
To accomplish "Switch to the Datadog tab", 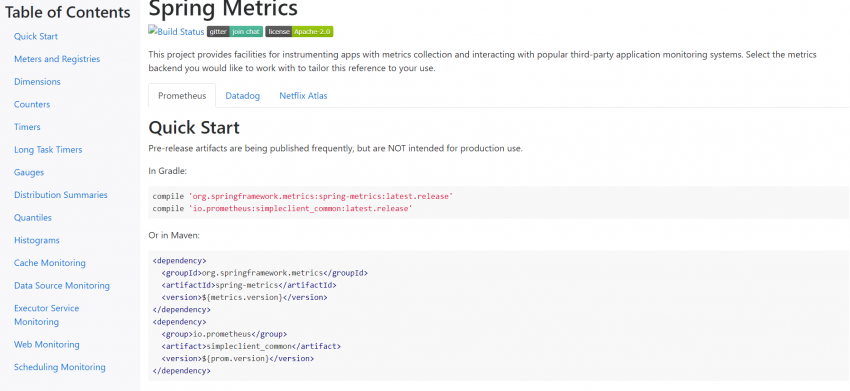I will pyautogui.click(x=242, y=95).
